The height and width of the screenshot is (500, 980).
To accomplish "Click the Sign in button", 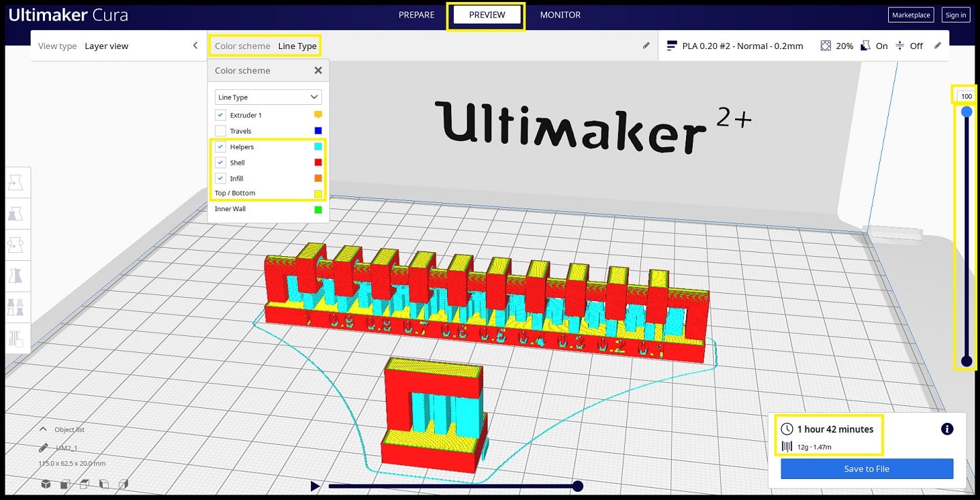I will click(955, 15).
